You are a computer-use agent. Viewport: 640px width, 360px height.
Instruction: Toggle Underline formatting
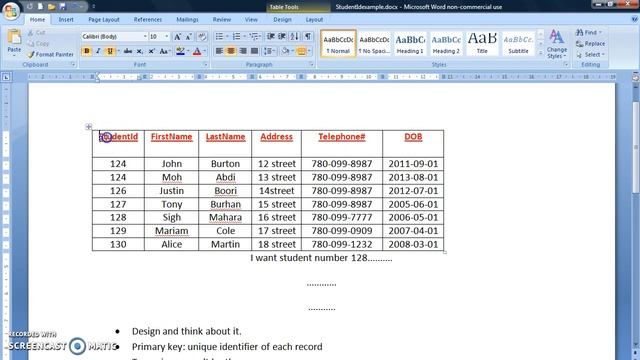(109, 51)
